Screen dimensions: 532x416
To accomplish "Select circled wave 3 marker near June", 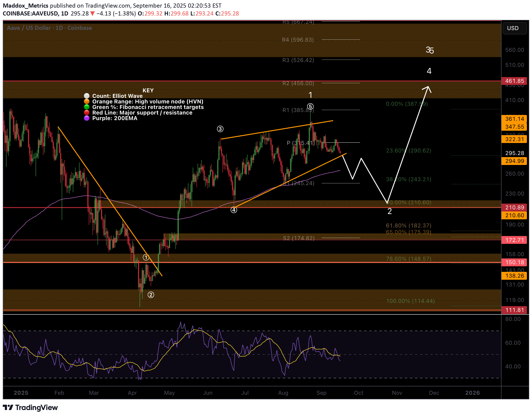I will [x=220, y=129].
